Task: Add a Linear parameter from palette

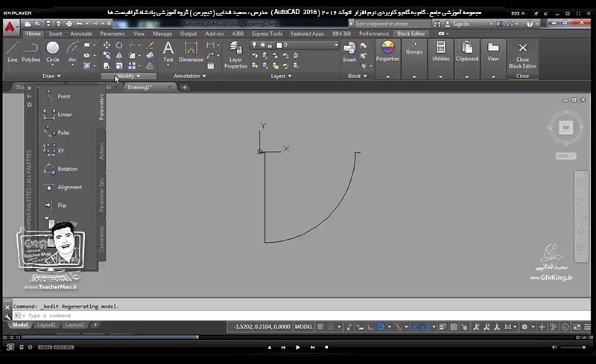Action: tap(57, 114)
